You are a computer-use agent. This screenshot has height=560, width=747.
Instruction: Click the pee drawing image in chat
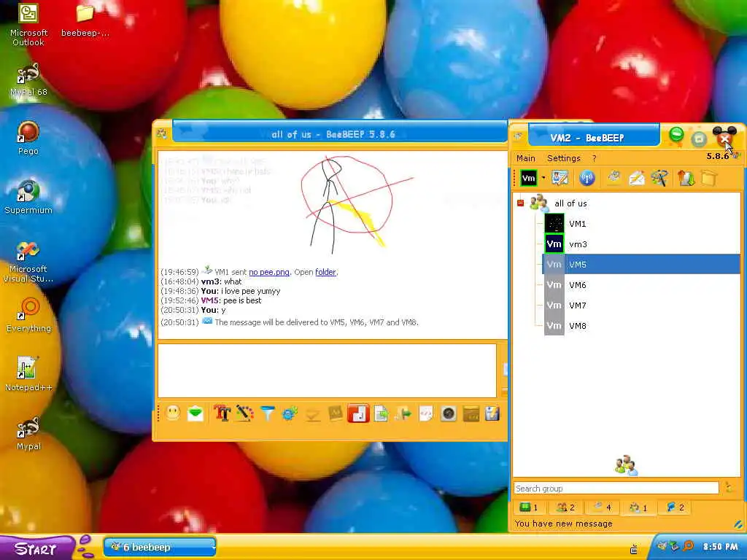pyautogui.click(x=357, y=203)
